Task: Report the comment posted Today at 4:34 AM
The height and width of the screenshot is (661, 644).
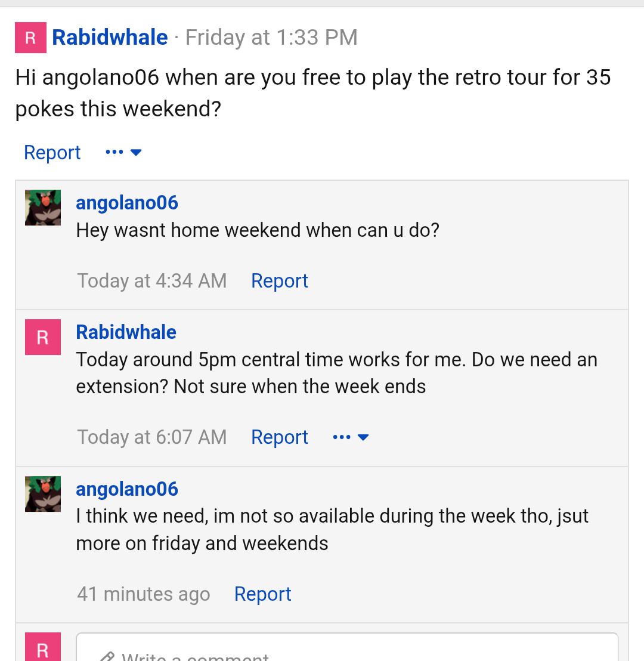Action: (x=280, y=281)
